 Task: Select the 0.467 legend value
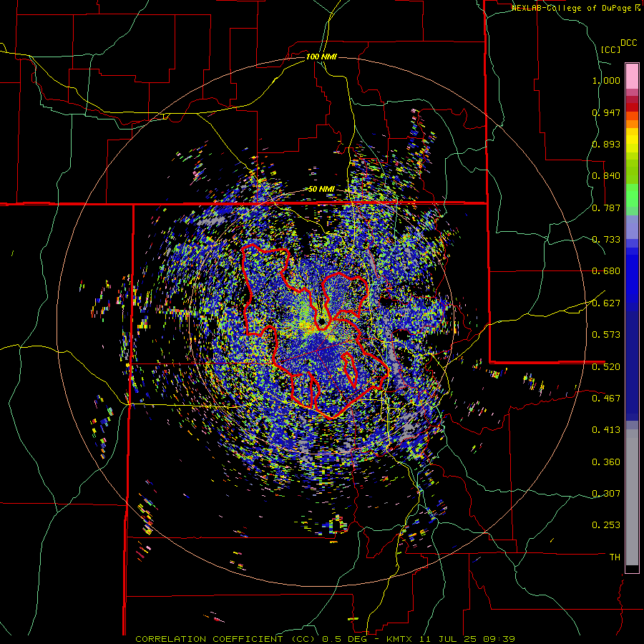(606, 398)
